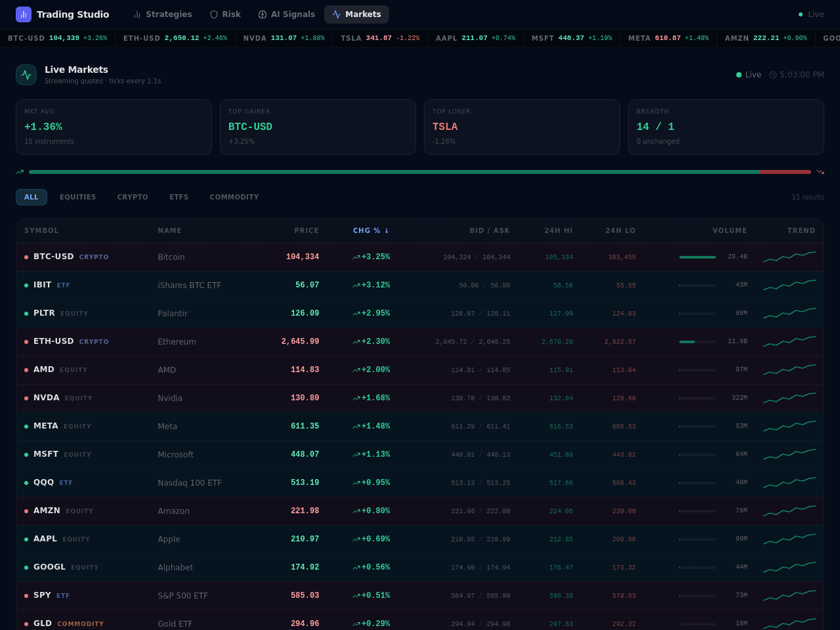Sort by NAME column header
The height and width of the screenshot is (630, 840).
(170, 231)
